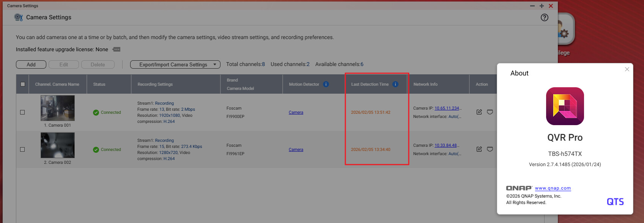Click the Last Detection Time info icon
The image size is (644, 223).
point(395,84)
